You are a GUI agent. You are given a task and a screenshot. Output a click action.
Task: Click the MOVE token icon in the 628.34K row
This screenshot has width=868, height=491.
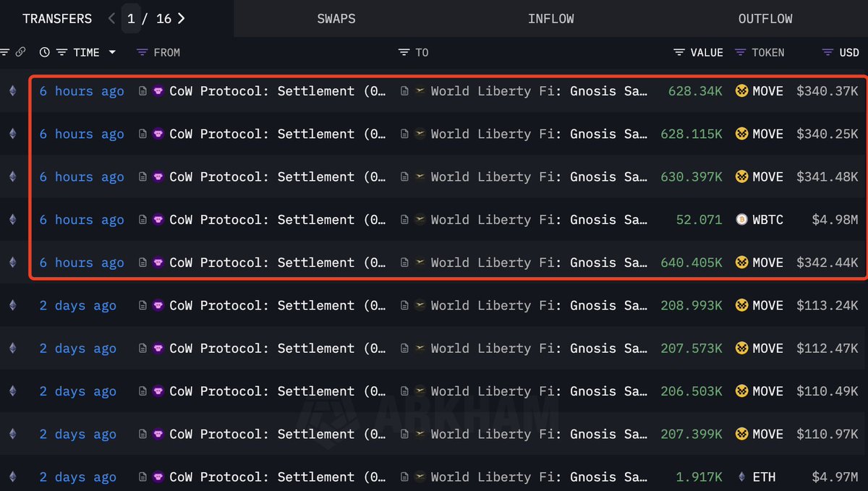(x=741, y=91)
